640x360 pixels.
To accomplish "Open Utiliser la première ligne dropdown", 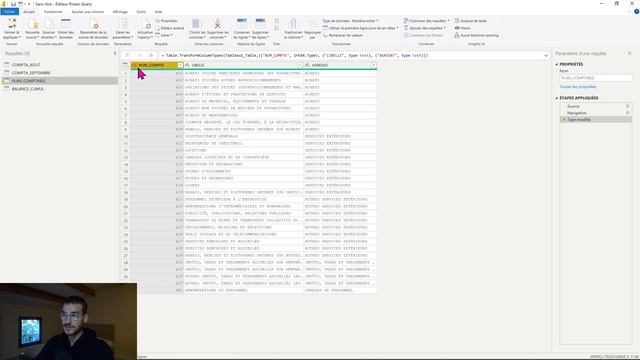I will click(x=360, y=28).
